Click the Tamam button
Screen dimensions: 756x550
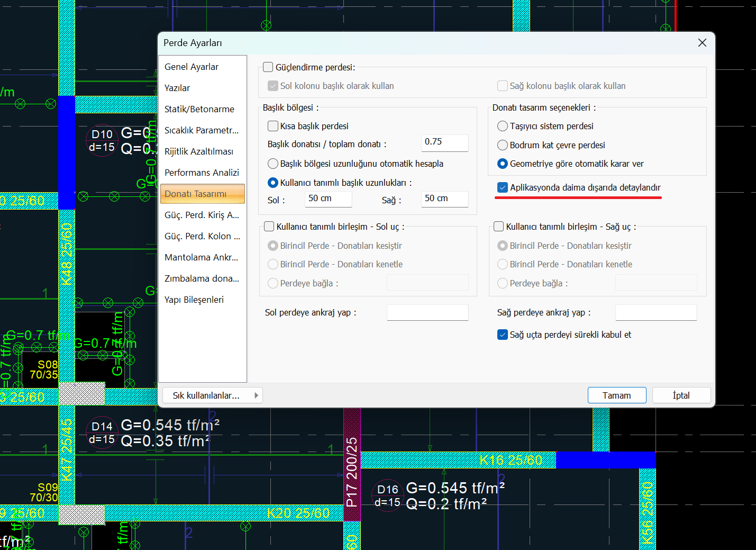pyautogui.click(x=616, y=395)
